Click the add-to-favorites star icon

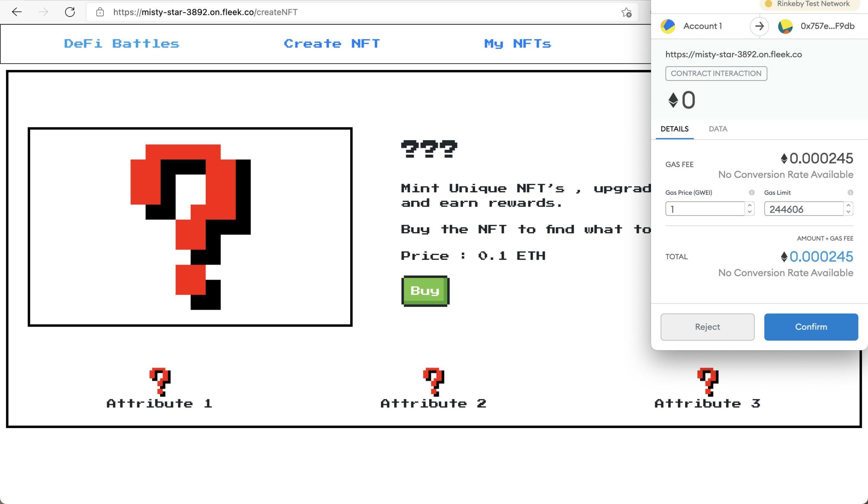(x=626, y=13)
